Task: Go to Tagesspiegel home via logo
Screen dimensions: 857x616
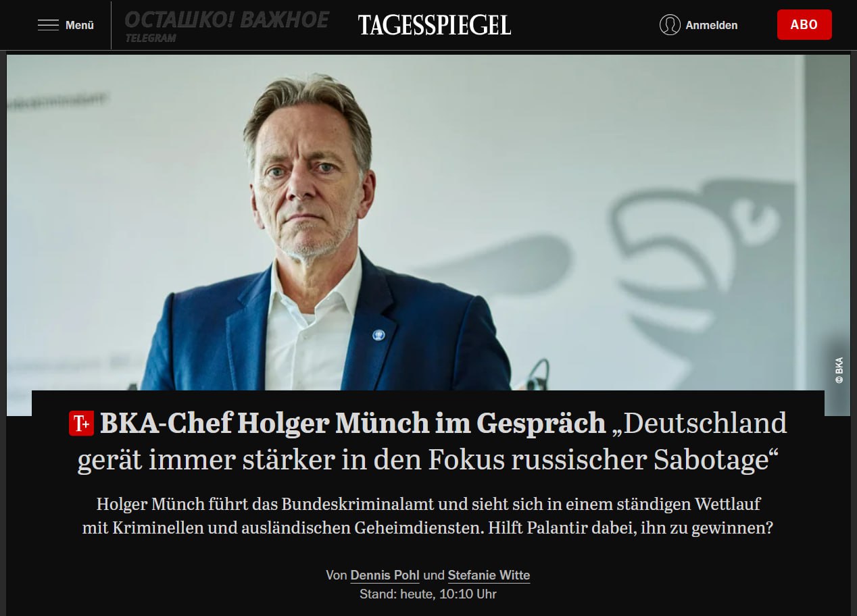Action: pos(435,25)
